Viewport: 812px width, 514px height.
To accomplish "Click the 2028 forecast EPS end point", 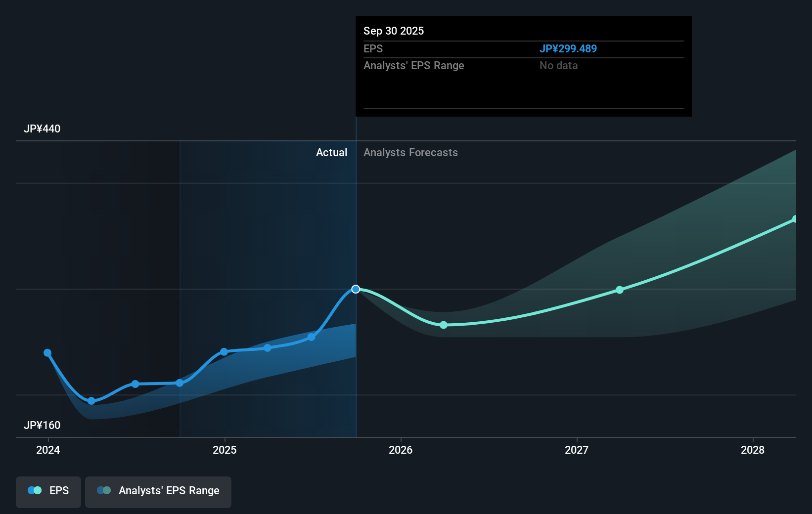I will pyautogui.click(x=795, y=219).
